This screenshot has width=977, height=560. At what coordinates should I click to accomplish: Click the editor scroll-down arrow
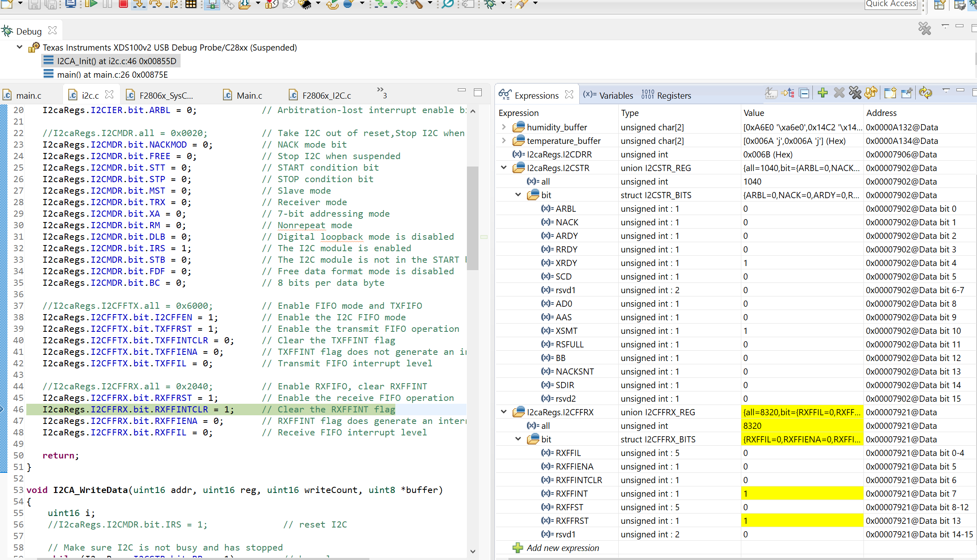[473, 551]
